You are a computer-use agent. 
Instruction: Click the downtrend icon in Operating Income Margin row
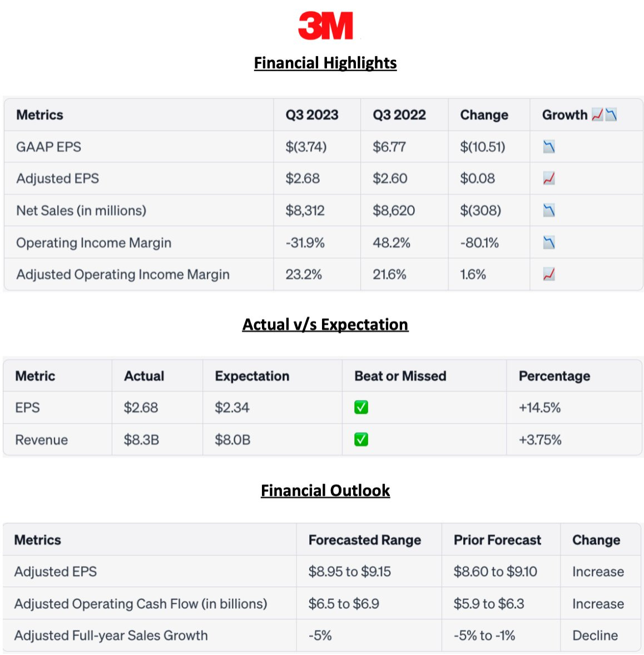[x=549, y=242]
